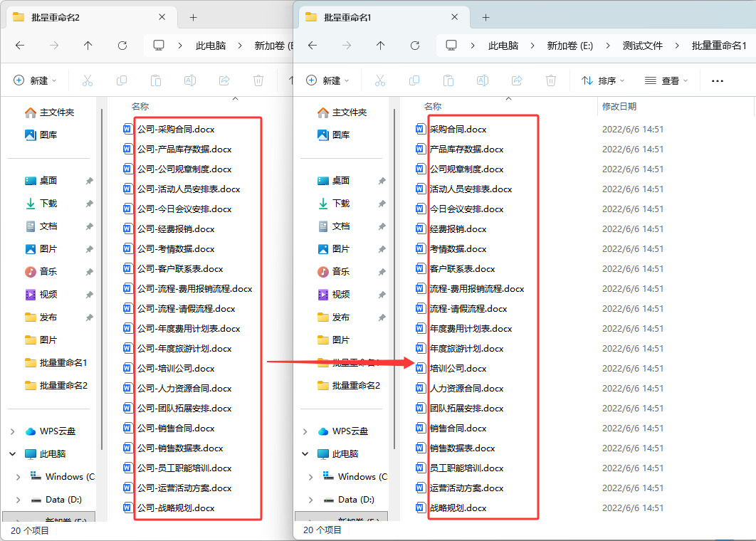Open the 查看 view dropdown

tap(666, 80)
